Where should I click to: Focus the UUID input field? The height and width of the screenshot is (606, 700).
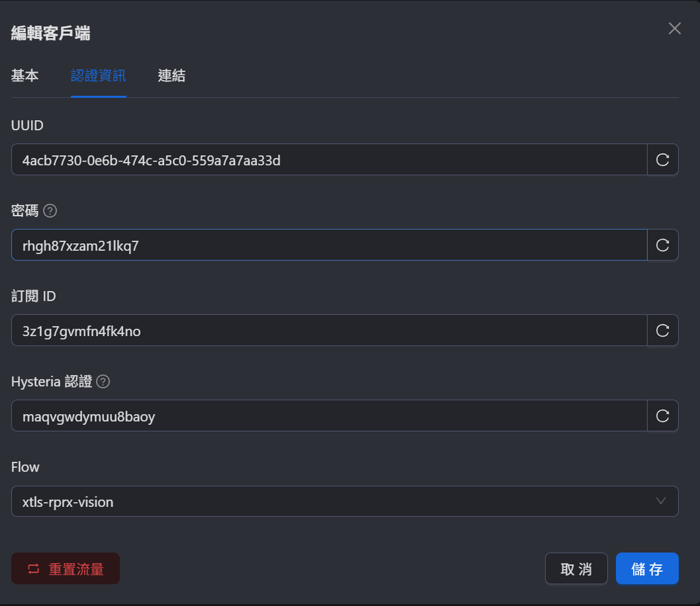329,160
